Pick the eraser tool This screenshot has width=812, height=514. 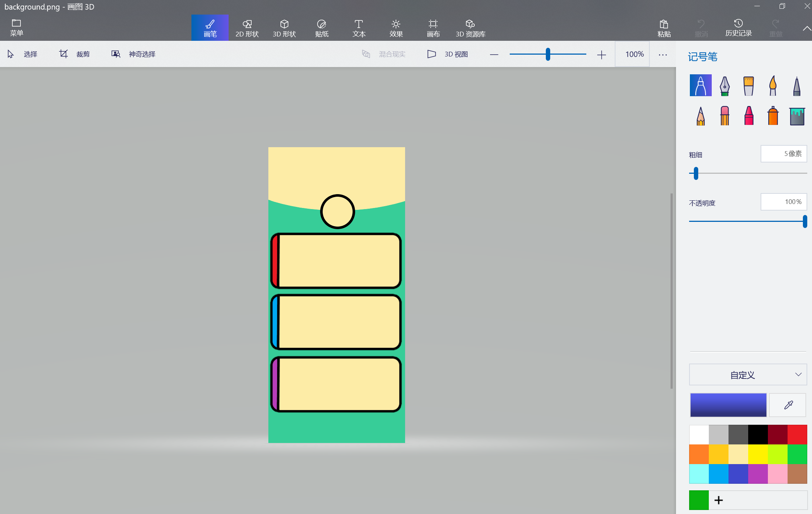(x=724, y=116)
